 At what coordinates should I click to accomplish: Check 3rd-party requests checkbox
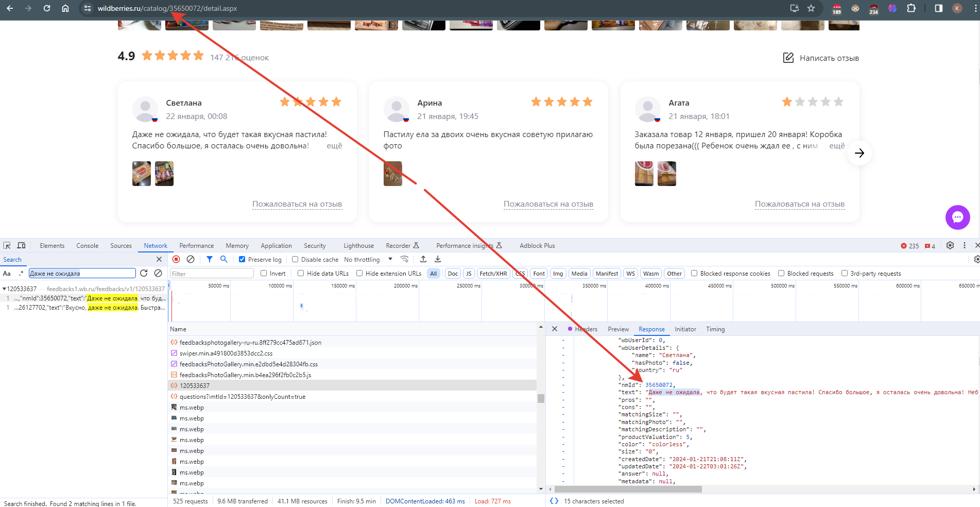tap(844, 274)
